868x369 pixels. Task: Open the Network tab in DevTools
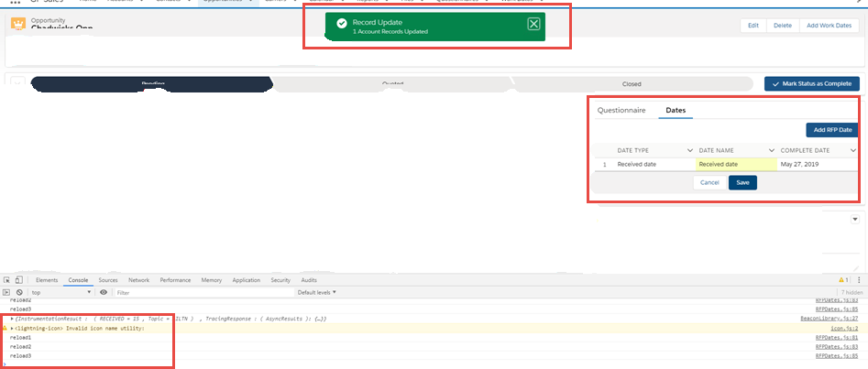point(138,280)
